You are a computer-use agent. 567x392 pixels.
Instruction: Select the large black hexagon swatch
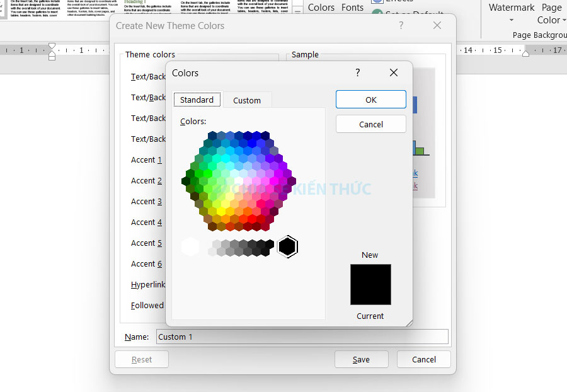click(287, 246)
